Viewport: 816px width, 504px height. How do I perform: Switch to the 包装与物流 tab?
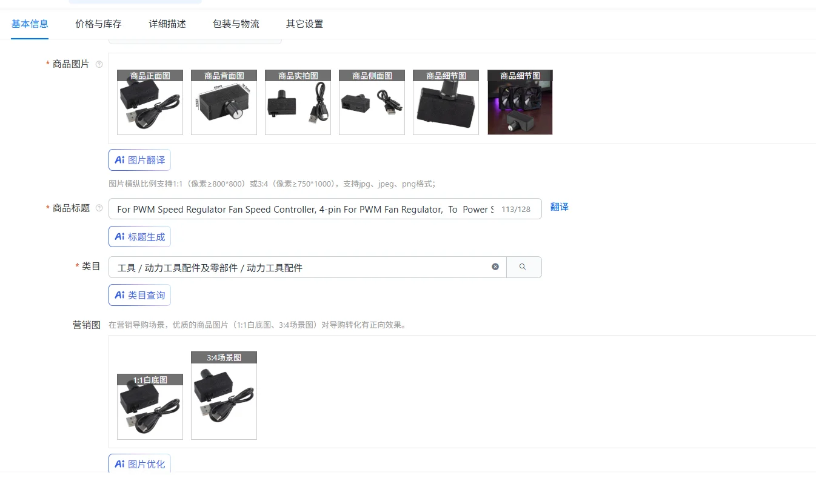[236, 24]
